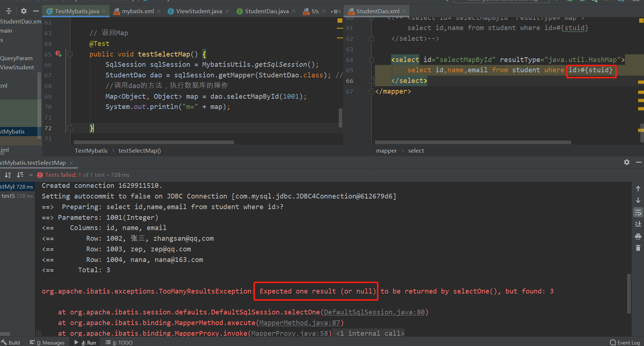Open Run tool window settings gear
644x346 pixels.
(x=627, y=162)
